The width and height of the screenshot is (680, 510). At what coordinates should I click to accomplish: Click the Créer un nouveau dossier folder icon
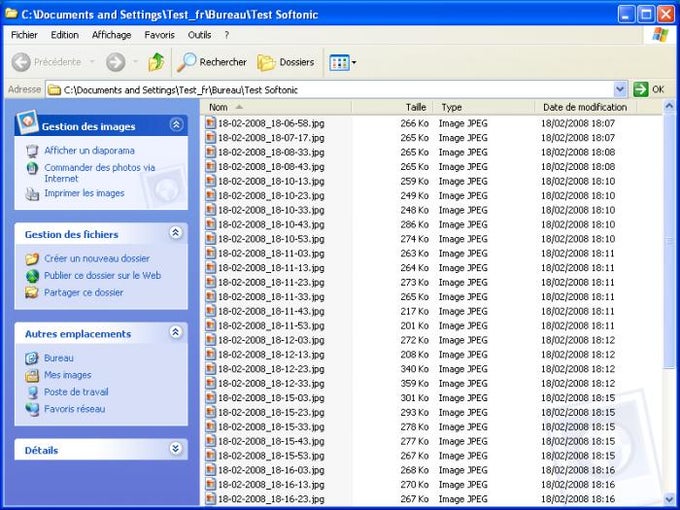click(x=32, y=259)
